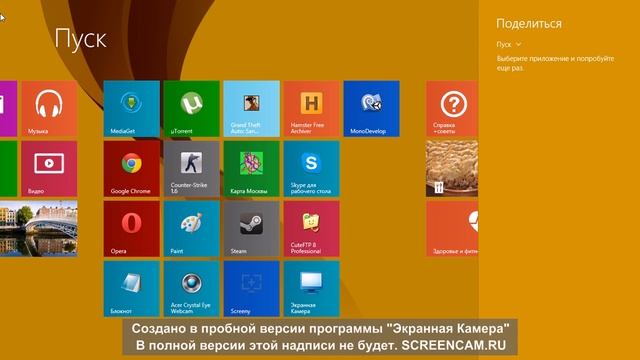
Task: Open the Grand Theft Auto San Andreas tile
Action: coord(251,109)
